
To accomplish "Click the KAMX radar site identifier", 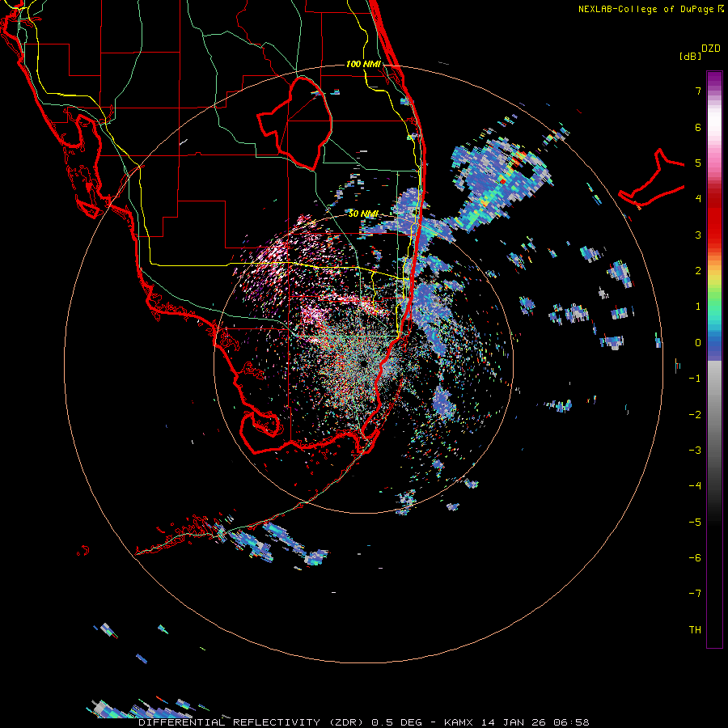I will click(x=459, y=722).
